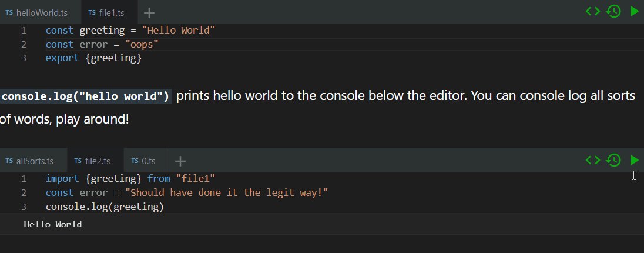Add a new file tab in the top editor

[x=149, y=13]
